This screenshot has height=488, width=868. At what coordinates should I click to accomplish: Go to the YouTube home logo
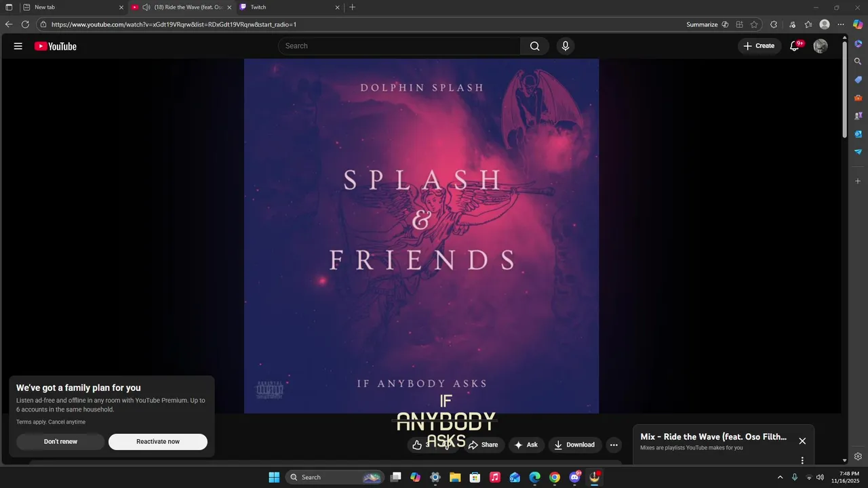point(56,46)
